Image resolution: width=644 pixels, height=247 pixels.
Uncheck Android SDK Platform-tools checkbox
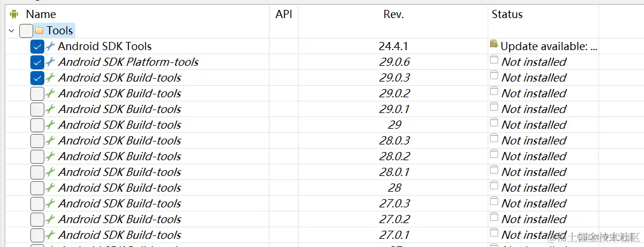(37, 62)
